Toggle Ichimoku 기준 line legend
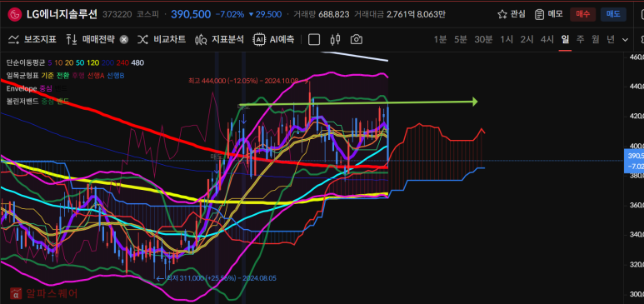Image resolution: width=644 pixels, height=304 pixels. coord(47,76)
